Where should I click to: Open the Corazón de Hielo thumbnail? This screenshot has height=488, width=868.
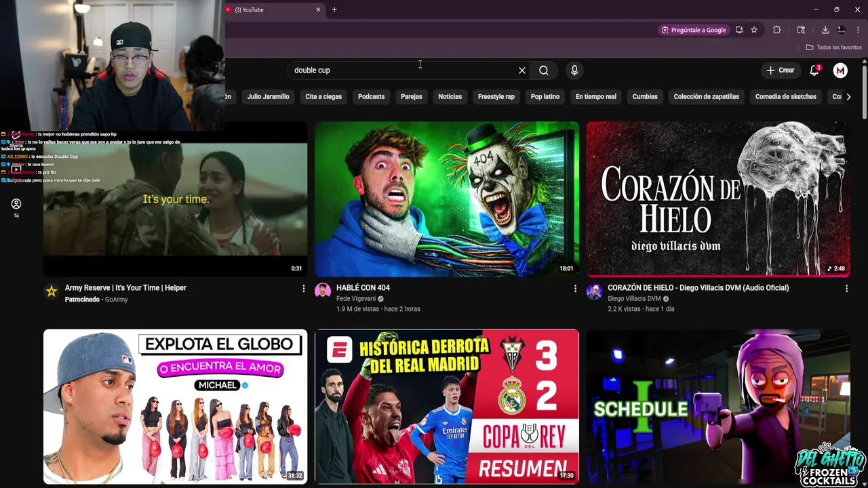click(718, 199)
